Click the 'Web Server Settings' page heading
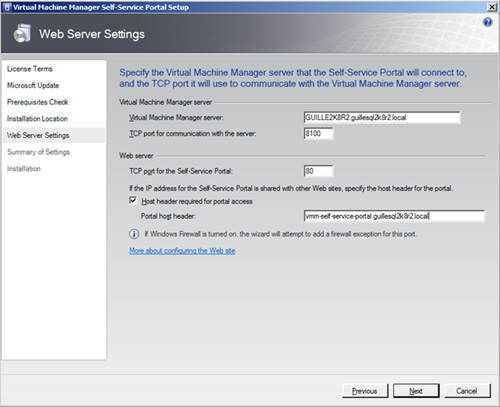 coord(92,34)
